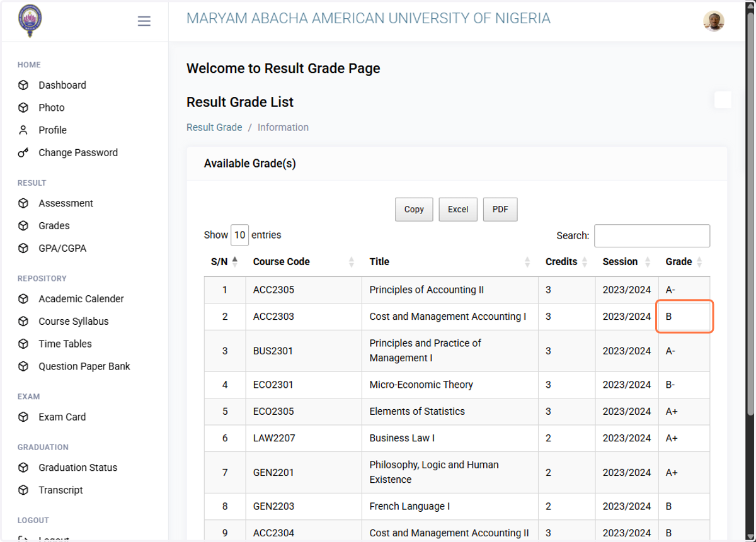
Task: Open the Photo menu item
Action: (x=52, y=108)
